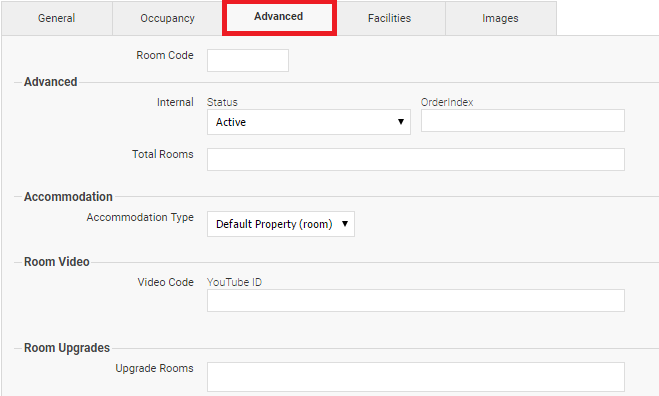Click the Room Video section heading
This screenshot has height=396, width=659.
[x=57, y=262]
